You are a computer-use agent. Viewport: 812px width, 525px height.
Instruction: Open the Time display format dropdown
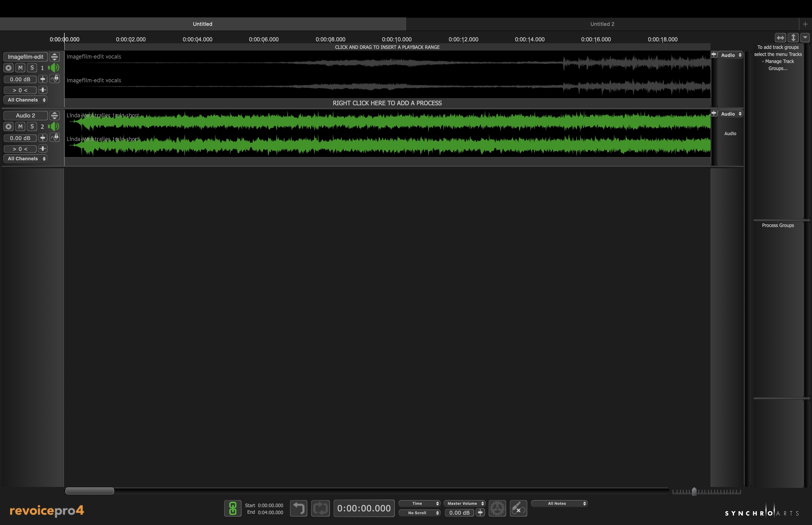pyautogui.click(x=419, y=504)
